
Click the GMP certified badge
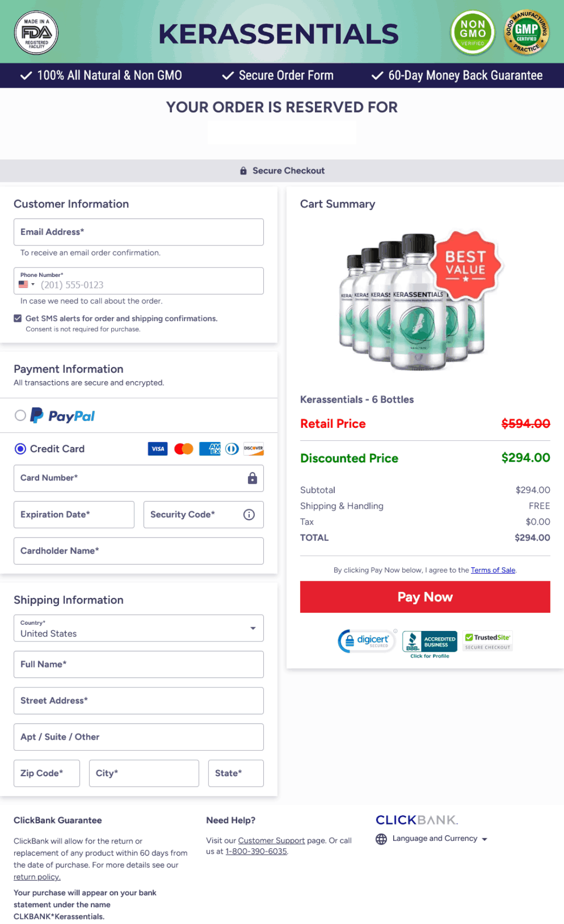click(526, 32)
